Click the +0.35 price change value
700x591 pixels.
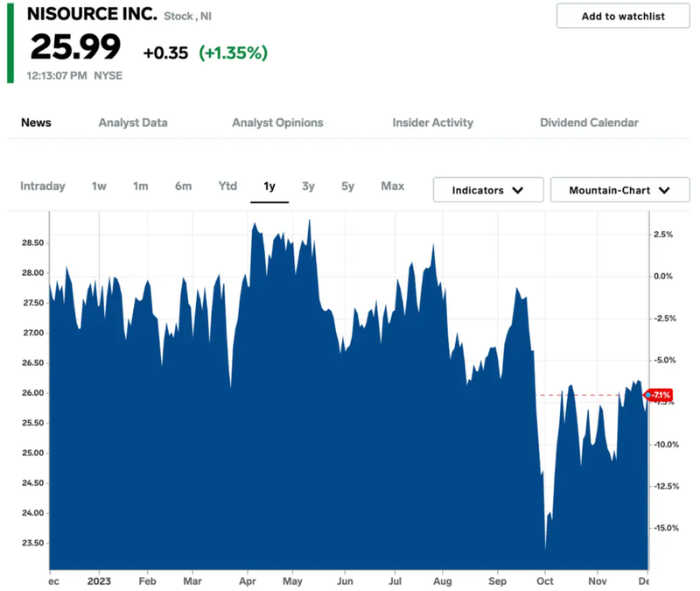pyautogui.click(x=165, y=53)
